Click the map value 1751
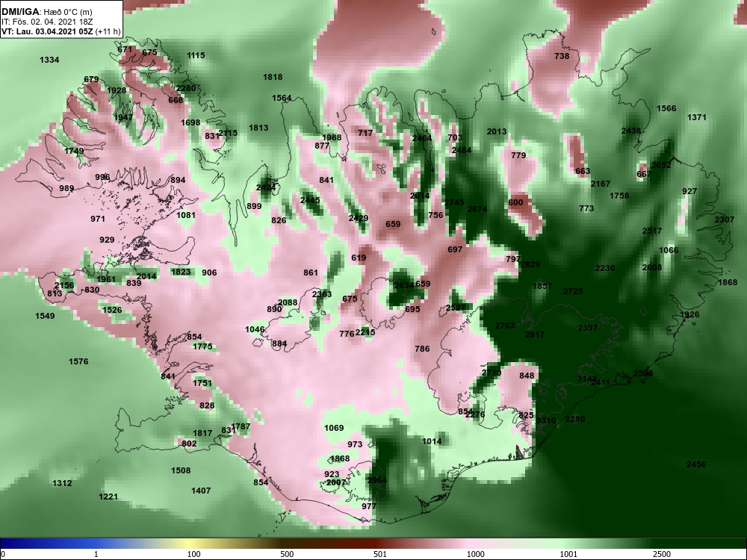747x560 pixels. [x=202, y=383]
